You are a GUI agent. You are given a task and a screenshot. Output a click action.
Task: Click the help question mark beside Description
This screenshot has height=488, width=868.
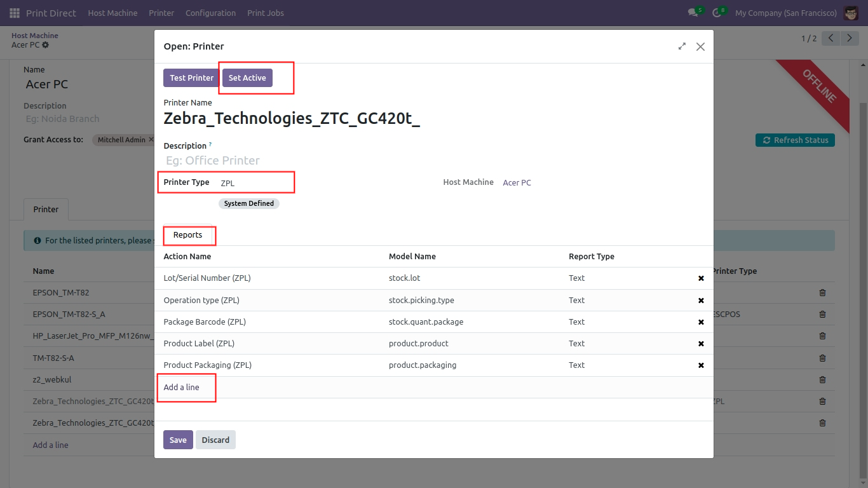click(210, 145)
